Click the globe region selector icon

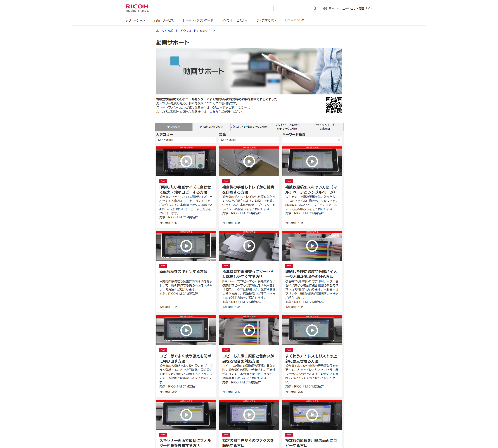(x=325, y=8)
